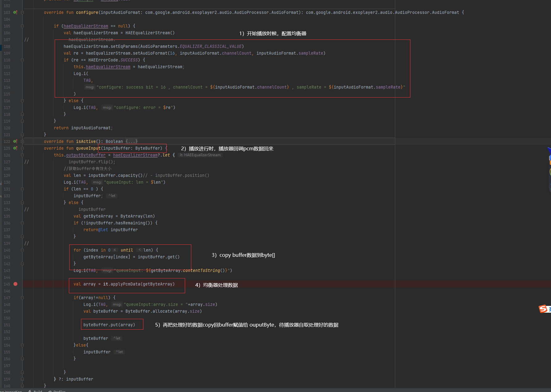The image size is (551, 392).
Task: Switch to the Inspection tab at bottom left
Action: (11, 391)
